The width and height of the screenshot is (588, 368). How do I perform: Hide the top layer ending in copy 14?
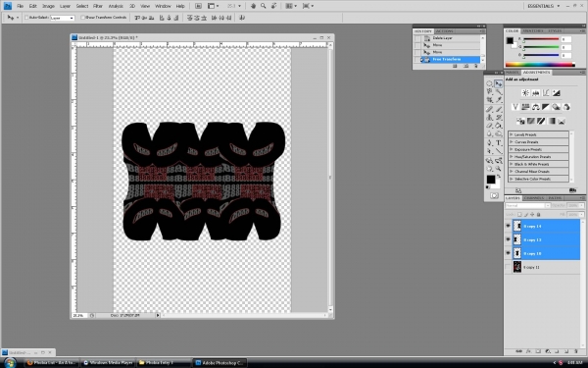(508, 226)
